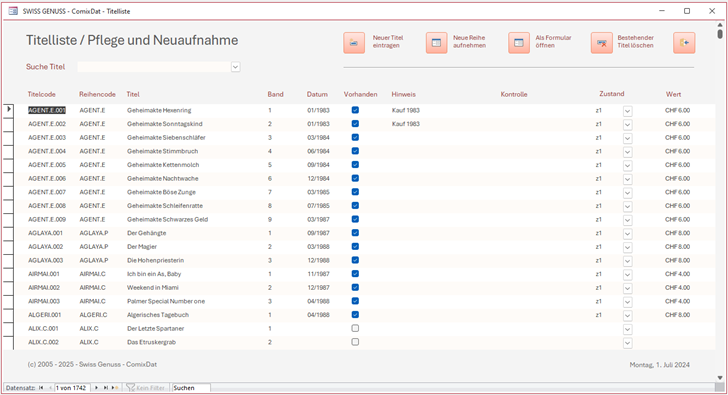
Task: Click title Der Magier
Action: 142,246
